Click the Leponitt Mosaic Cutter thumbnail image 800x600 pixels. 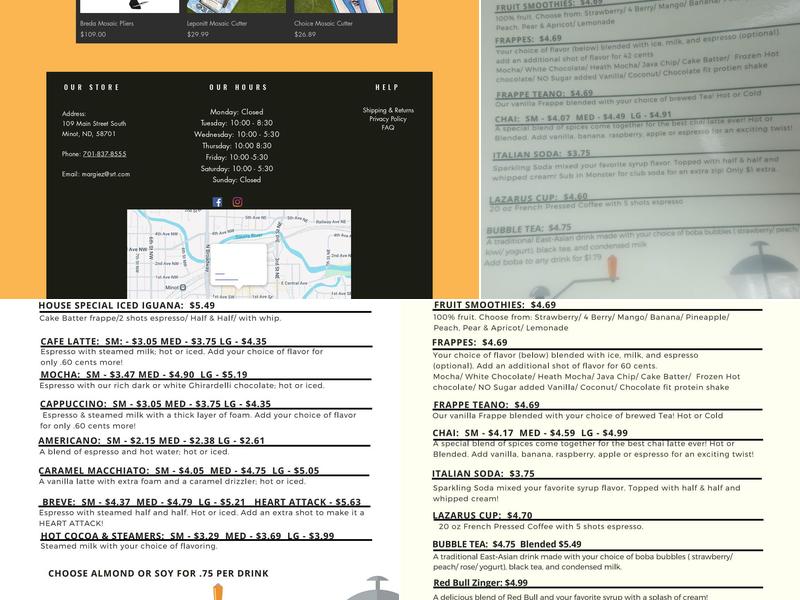(236, 6)
